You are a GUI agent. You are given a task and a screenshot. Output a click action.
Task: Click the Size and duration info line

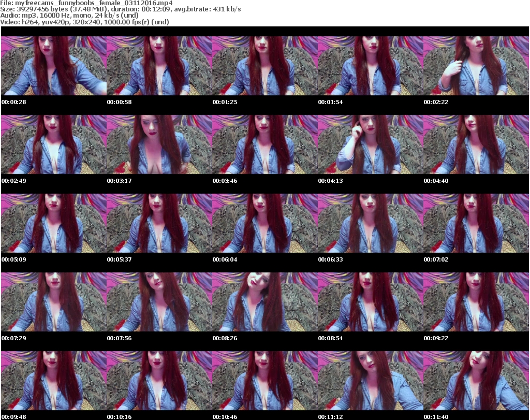120,9
